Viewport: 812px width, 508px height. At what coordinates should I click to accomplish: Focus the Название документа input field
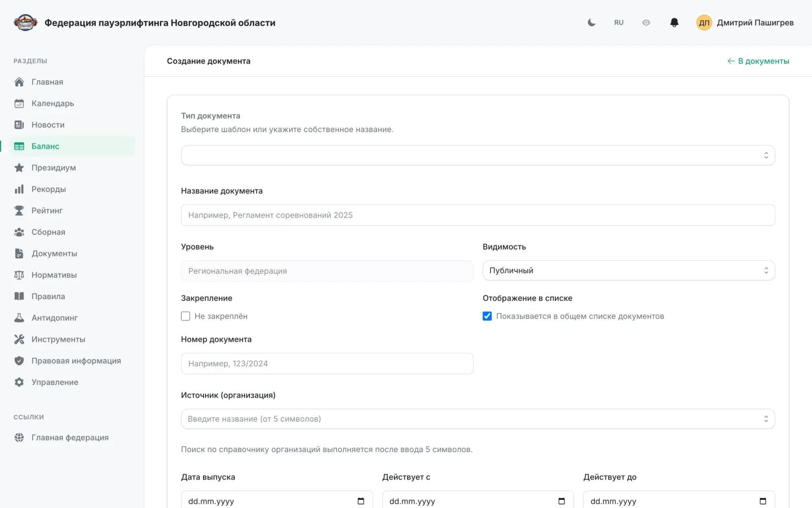tap(478, 215)
